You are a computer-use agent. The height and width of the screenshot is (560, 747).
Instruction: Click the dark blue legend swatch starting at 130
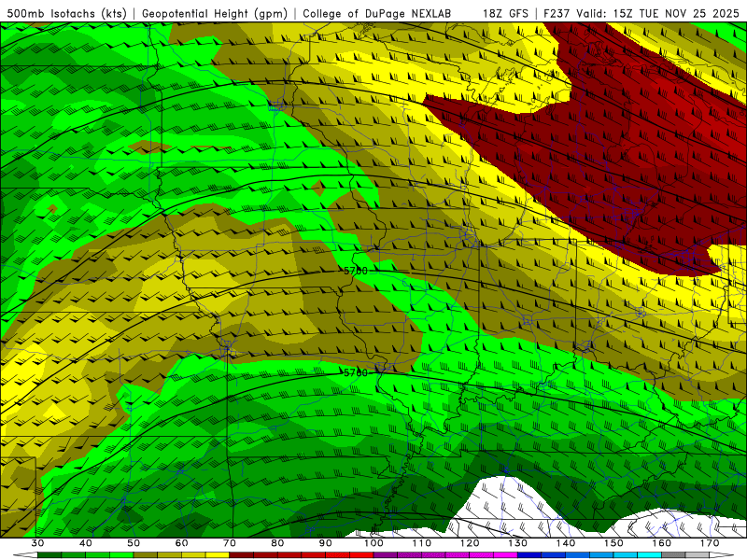tap(529, 555)
